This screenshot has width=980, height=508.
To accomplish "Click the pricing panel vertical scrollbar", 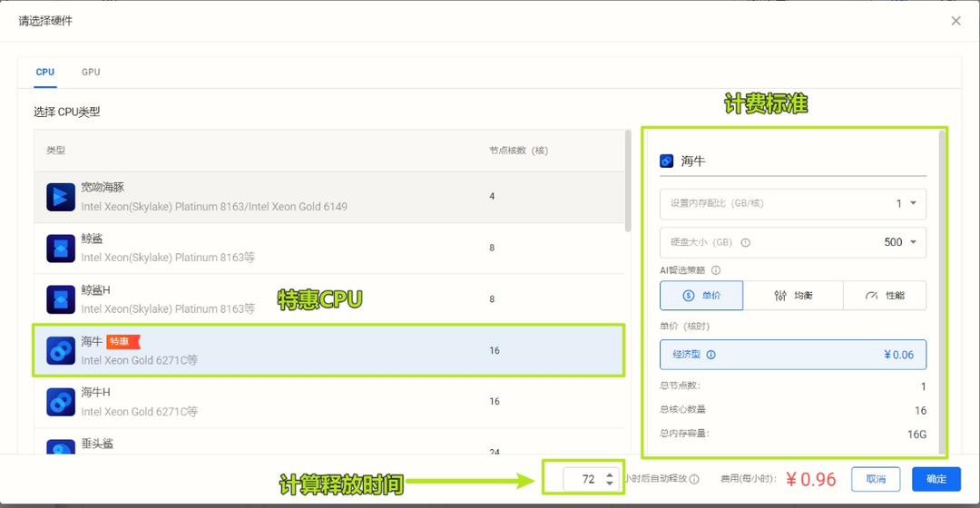I will pos(943,290).
